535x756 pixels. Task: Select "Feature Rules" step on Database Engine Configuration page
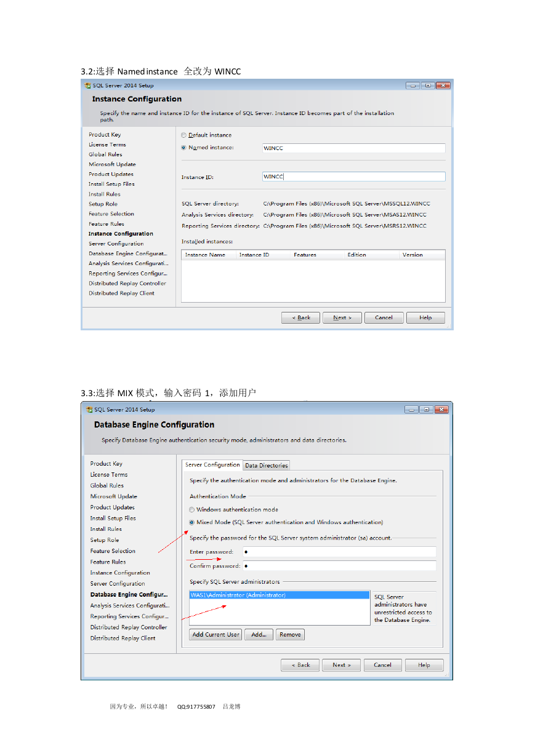(108, 562)
